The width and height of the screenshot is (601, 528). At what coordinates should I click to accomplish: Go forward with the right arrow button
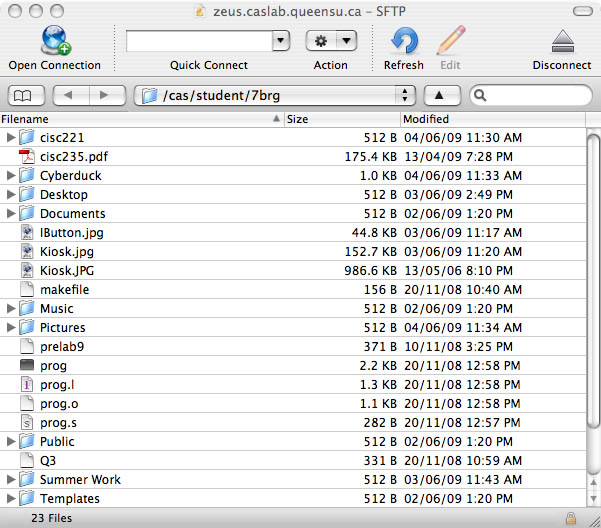point(107,95)
